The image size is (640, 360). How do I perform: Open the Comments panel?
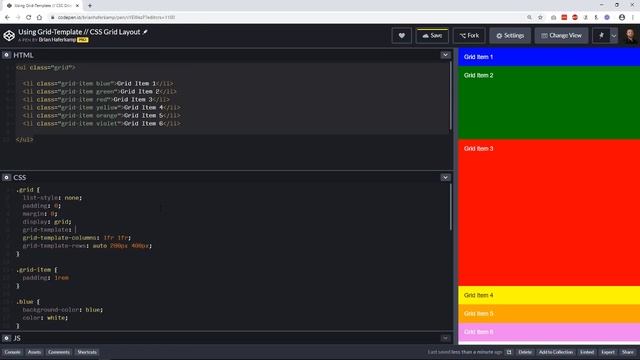click(x=59, y=352)
